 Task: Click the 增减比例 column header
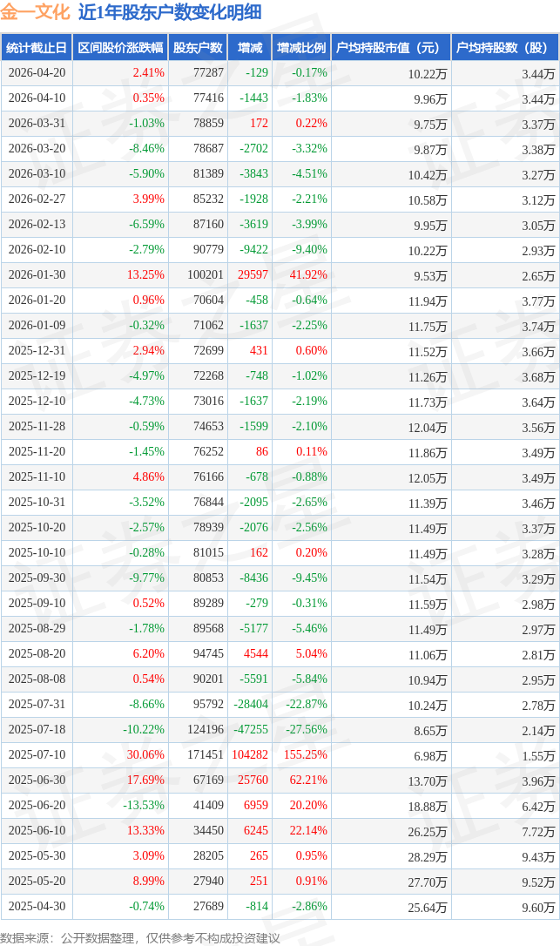pyautogui.click(x=301, y=48)
